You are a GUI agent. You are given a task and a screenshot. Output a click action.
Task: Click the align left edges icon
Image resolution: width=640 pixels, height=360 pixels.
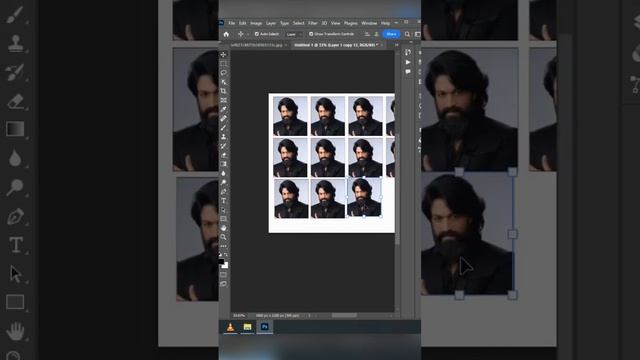pos(367,34)
